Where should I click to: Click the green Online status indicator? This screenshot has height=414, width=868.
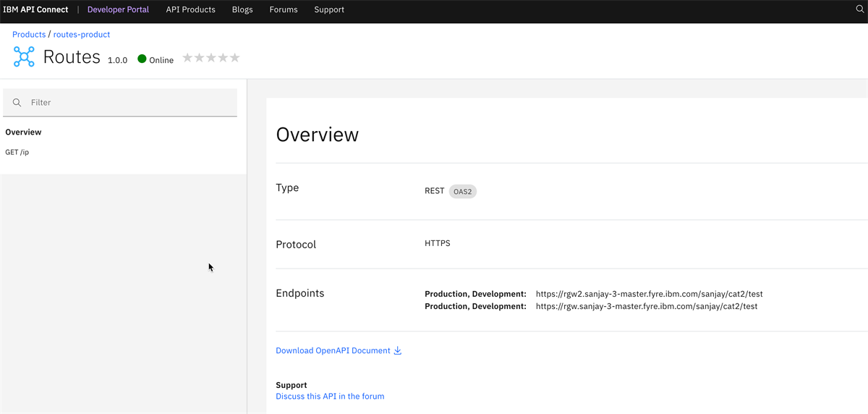coord(142,59)
